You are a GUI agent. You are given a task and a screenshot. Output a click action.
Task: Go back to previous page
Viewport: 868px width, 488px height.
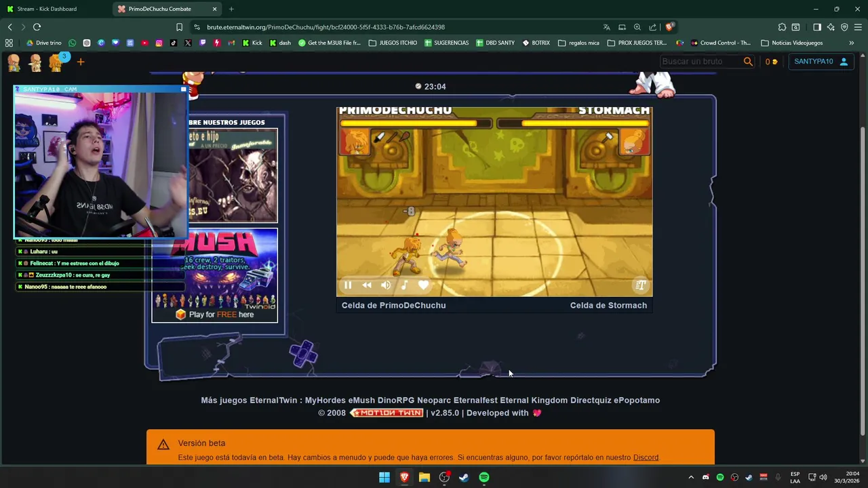tap(9, 27)
